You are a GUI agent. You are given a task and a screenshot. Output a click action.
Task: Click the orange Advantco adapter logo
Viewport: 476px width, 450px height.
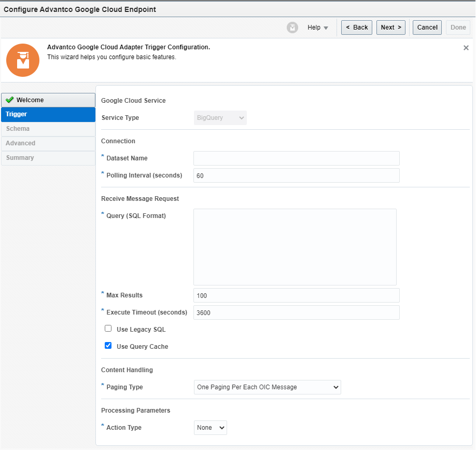(23, 60)
